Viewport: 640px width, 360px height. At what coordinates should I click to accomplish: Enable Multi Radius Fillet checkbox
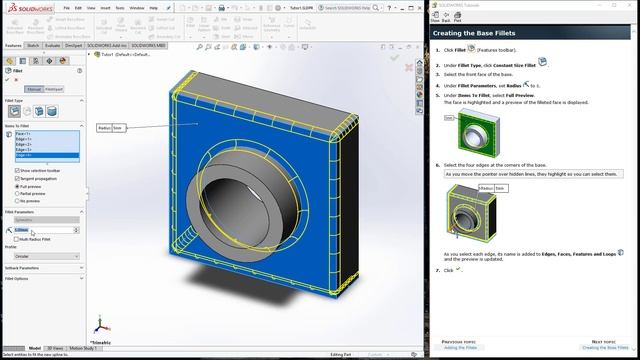17,239
